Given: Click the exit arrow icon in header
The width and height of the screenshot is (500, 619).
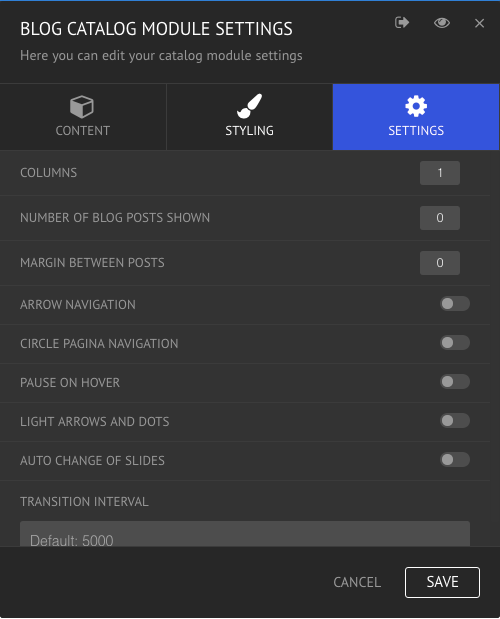Looking at the screenshot, I should (402, 23).
